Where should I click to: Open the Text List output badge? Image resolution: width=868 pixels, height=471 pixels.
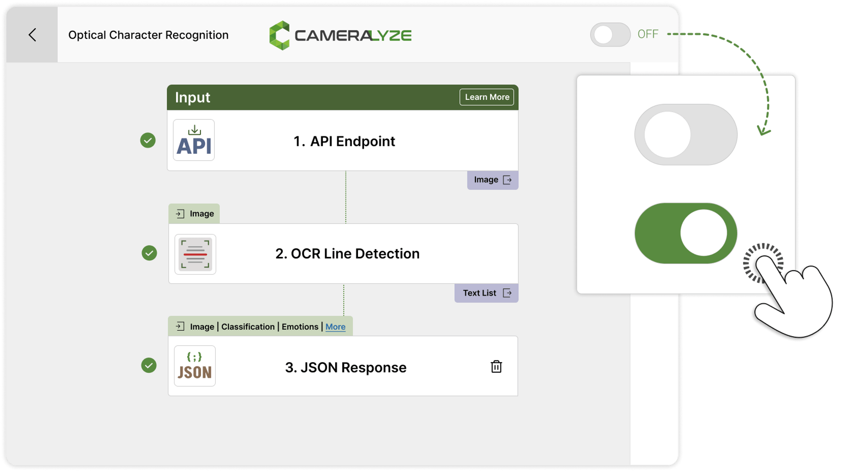point(486,293)
